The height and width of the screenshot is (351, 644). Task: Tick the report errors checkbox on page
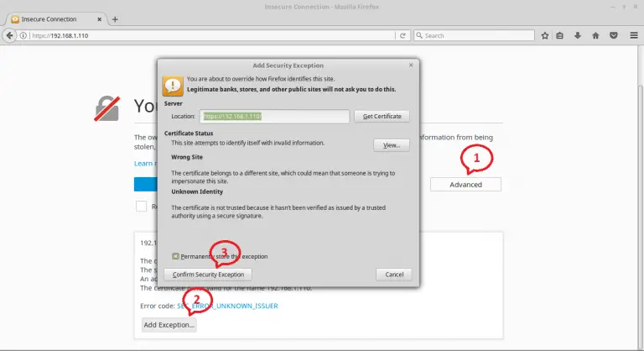click(141, 207)
